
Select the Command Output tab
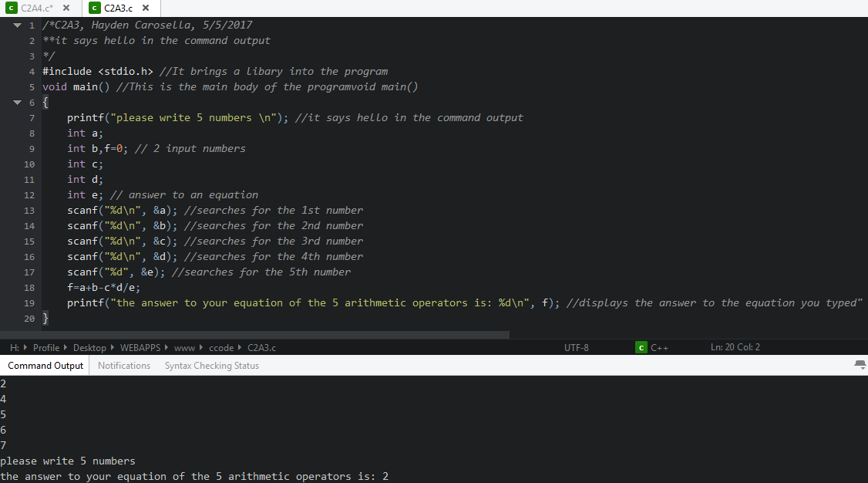44,365
